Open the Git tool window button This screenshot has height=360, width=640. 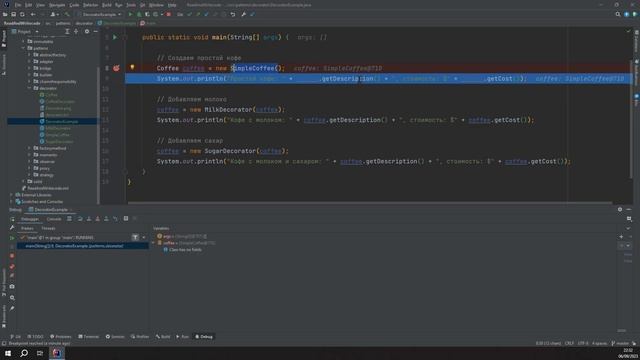[x=16, y=337]
